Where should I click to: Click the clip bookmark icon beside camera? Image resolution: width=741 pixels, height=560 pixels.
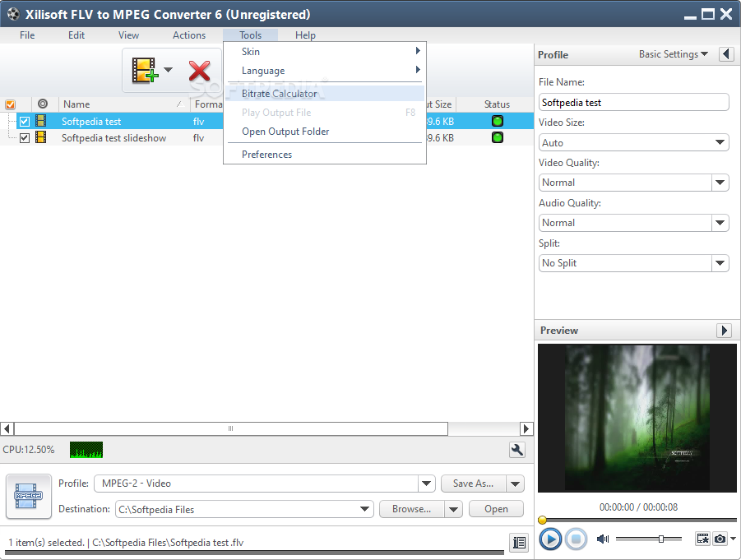703,539
